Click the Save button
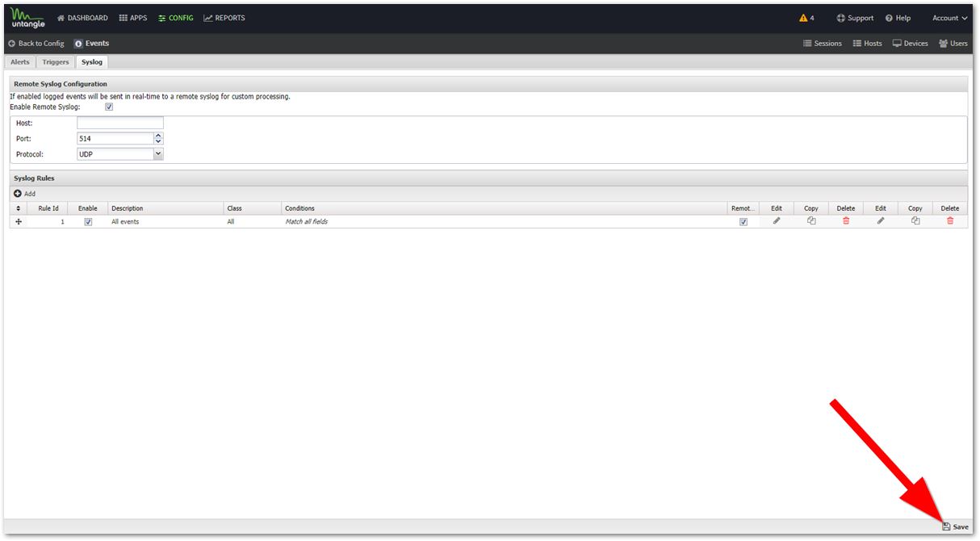The width and height of the screenshot is (980, 541). (x=956, y=526)
